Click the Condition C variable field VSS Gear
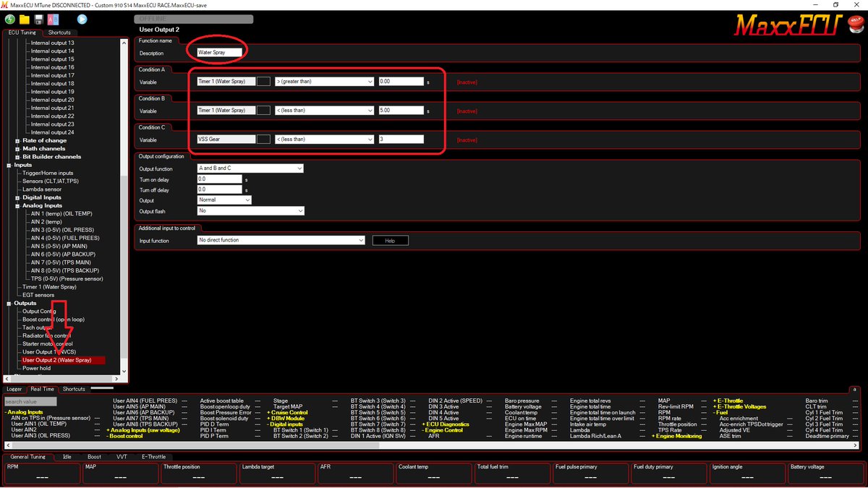 226,140
